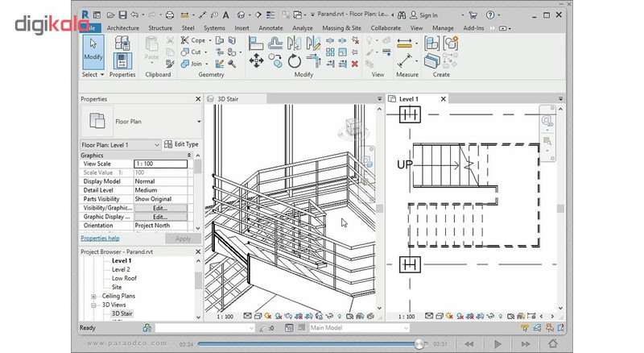
Task: Select the Trim/Extend to Corner tool
Action: point(314,60)
